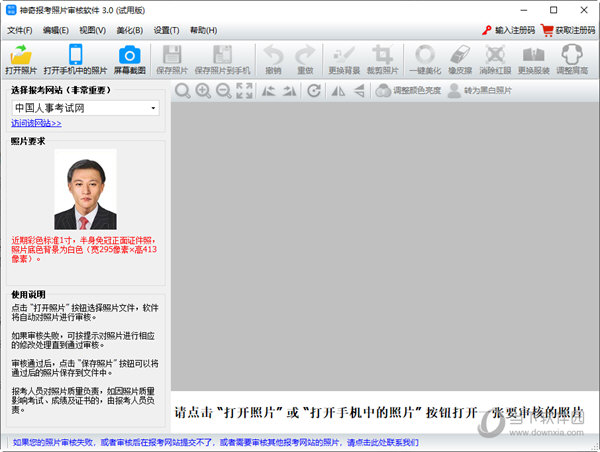Click the 屏幕截图 screenshot camera icon

128,55
